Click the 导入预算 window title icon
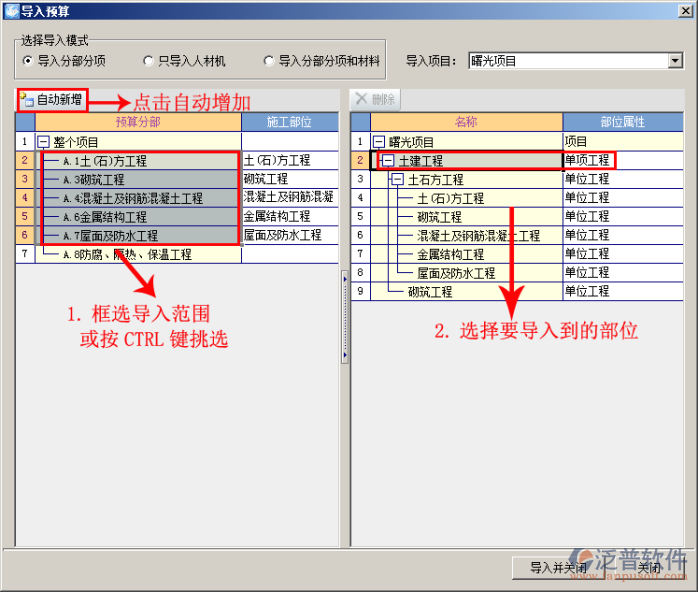The image size is (698, 592). [11, 11]
